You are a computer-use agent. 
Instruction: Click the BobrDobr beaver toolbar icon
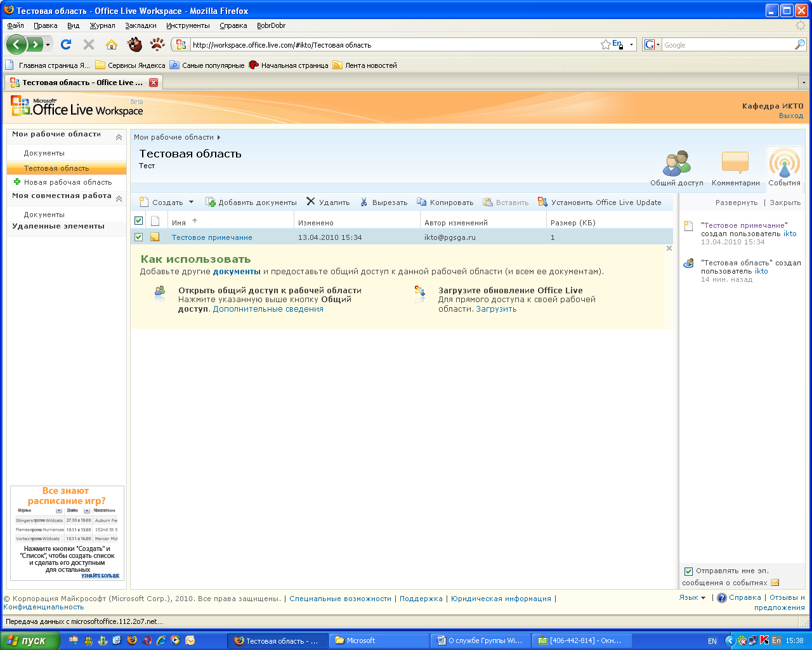134,44
